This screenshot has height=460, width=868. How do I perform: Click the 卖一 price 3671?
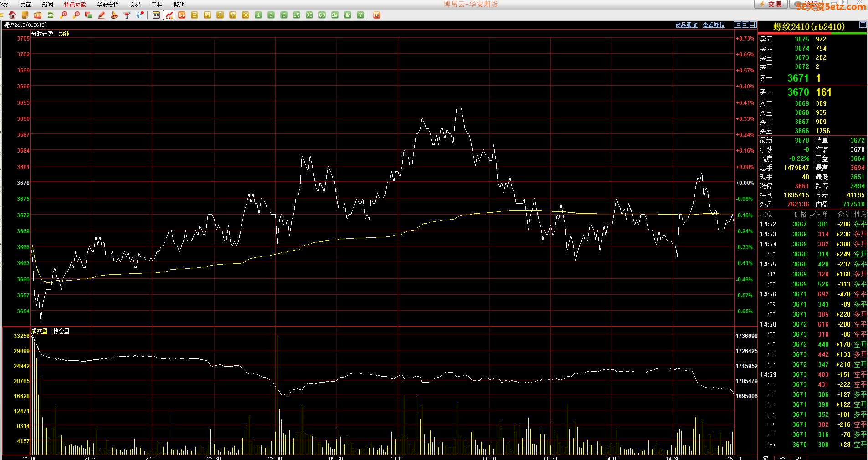(x=798, y=78)
